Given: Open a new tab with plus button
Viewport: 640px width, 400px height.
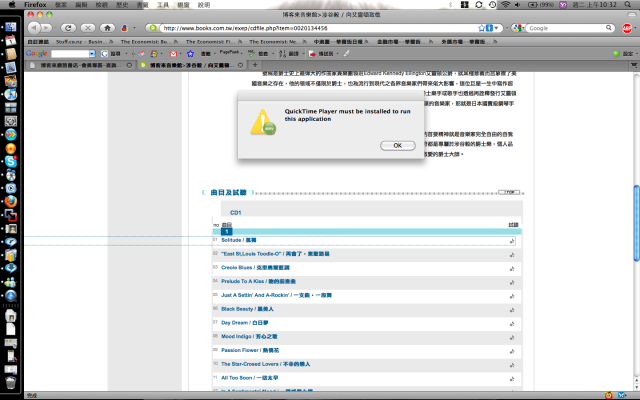Looking at the screenshot, I should pyautogui.click(x=255, y=65).
